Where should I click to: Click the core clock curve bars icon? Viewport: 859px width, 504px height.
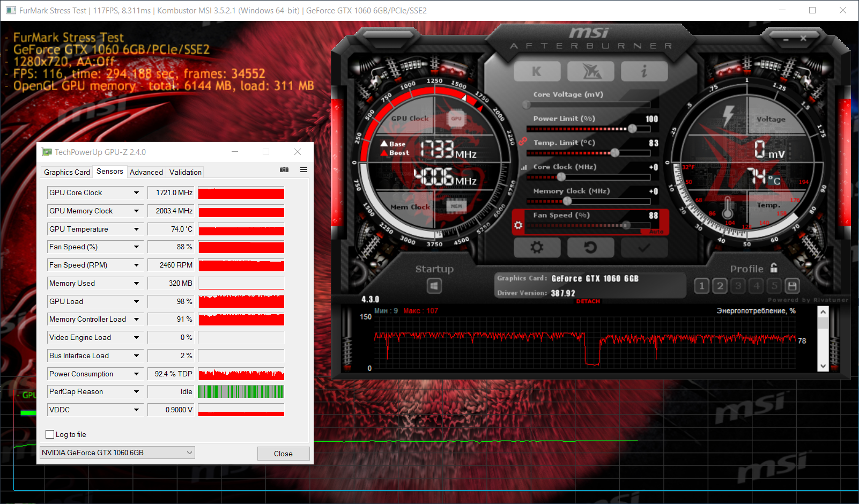click(x=524, y=167)
